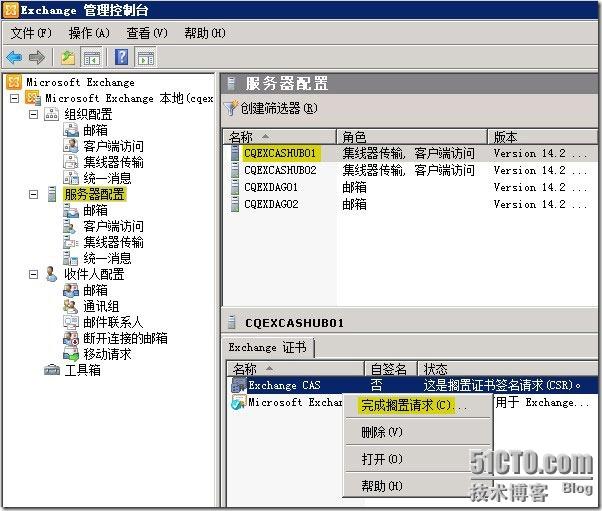The width and height of the screenshot is (602, 511).
Task: Collapse the Microsoft Exchange 本地 root node
Action: (14, 98)
